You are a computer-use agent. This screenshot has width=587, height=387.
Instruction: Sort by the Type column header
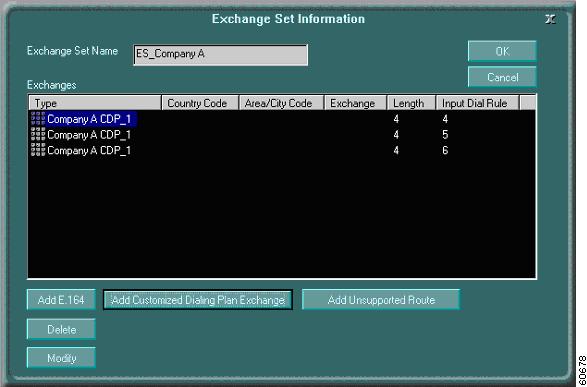point(95,103)
